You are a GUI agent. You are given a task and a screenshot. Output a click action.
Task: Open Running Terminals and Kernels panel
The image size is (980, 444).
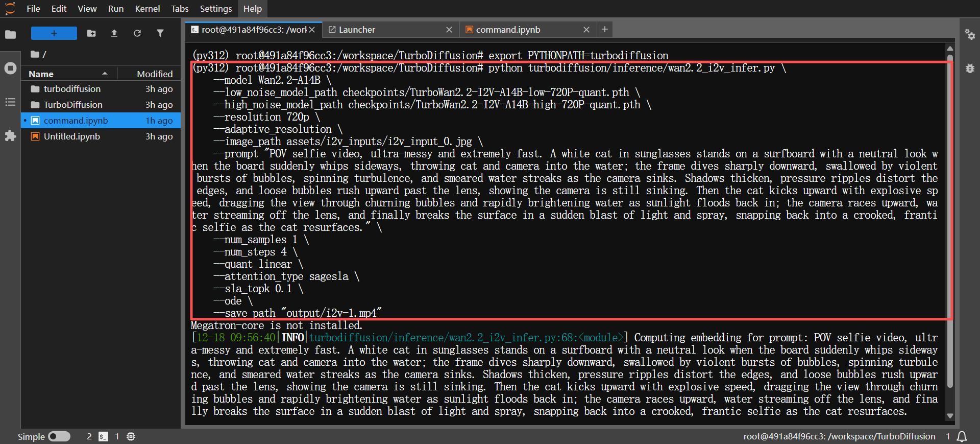tap(10, 68)
